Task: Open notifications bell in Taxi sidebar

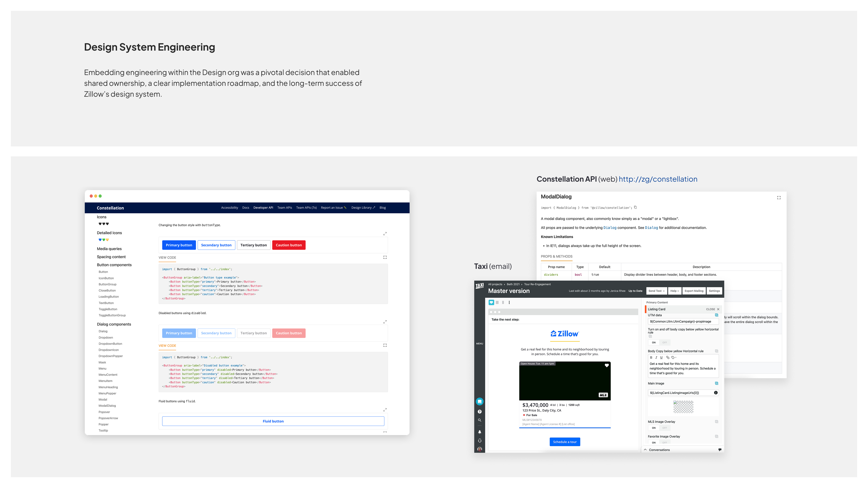Action: [x=479, y=432]
